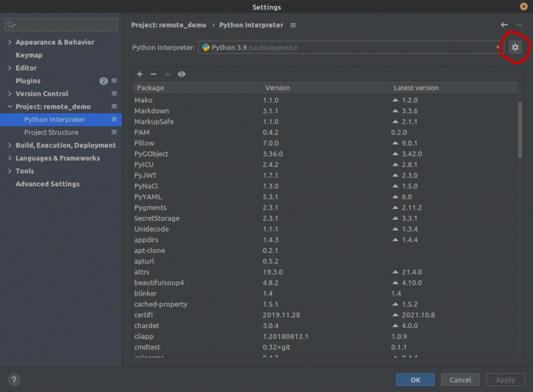Click the settings search field
The height and width of the screenshot is (392, 533).
pos(60,24)
